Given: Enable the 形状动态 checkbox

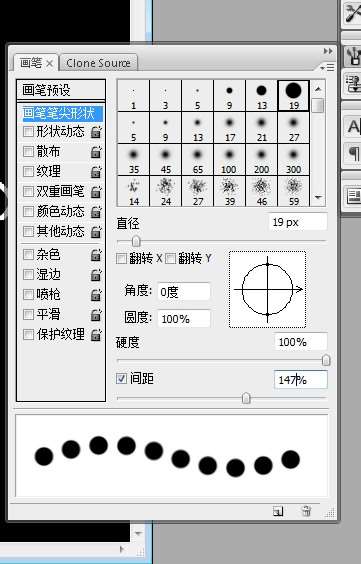Looking at the screenshot, I should [x=28, y=132].
